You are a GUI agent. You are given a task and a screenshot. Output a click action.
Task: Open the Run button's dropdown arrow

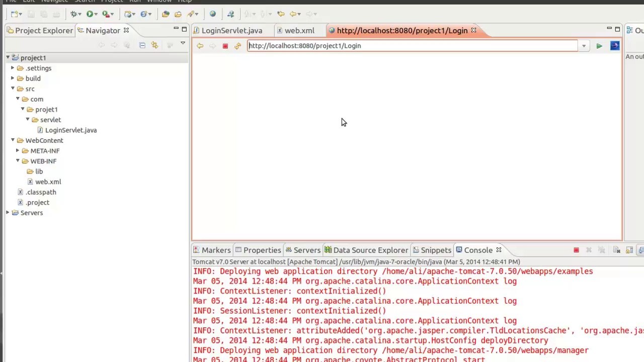click(x=97, y=14)
